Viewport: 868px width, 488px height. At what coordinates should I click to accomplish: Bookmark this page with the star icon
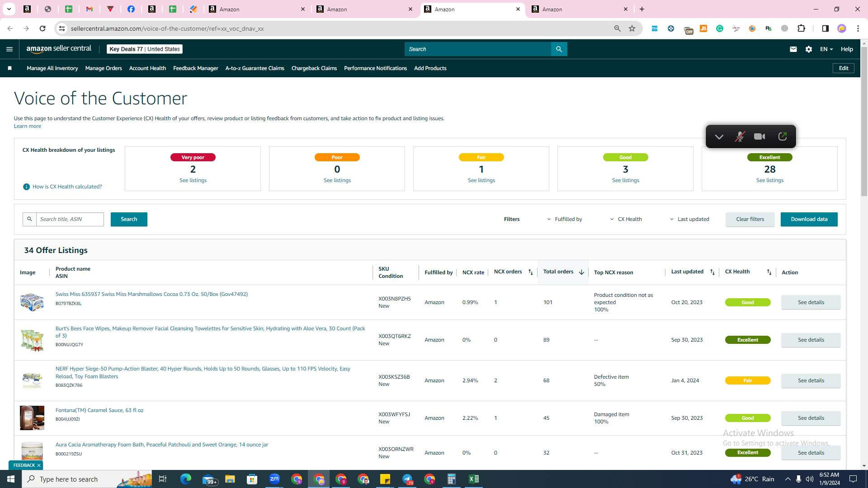(632, 28)
